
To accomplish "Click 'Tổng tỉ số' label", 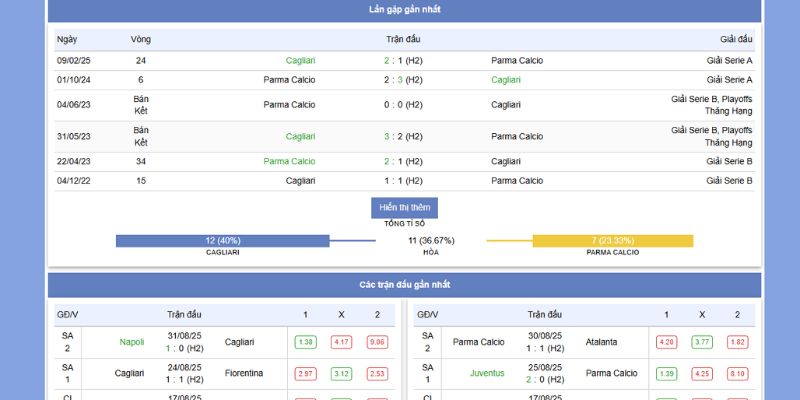I will pyautogui.click(x=404, y=223).
